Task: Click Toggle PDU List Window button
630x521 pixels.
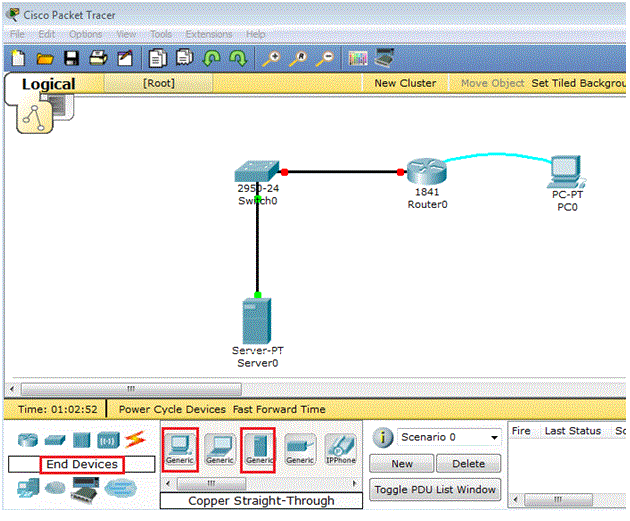Action: [435, 490]
